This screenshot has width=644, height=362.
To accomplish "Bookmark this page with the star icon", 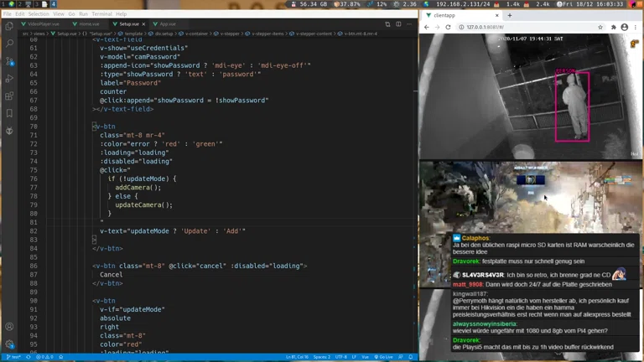I will [x=600, y=27].
